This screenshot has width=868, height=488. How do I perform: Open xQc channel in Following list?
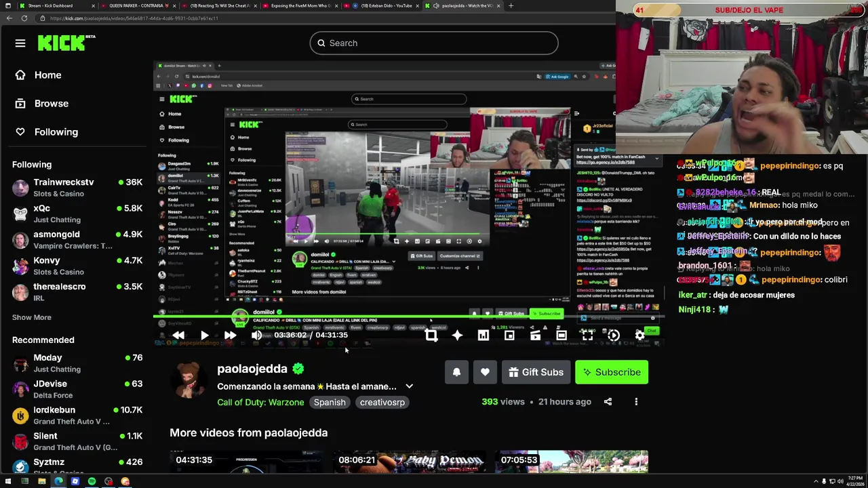pyautogui.click(x=77, y=213)
